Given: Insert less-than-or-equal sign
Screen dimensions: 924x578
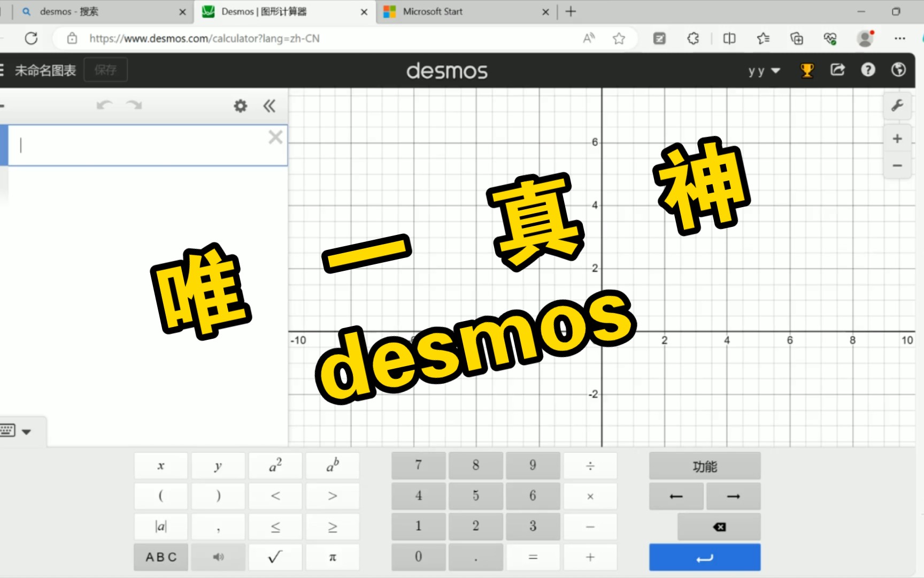Looking at the screenshot, I should [275, 527].
